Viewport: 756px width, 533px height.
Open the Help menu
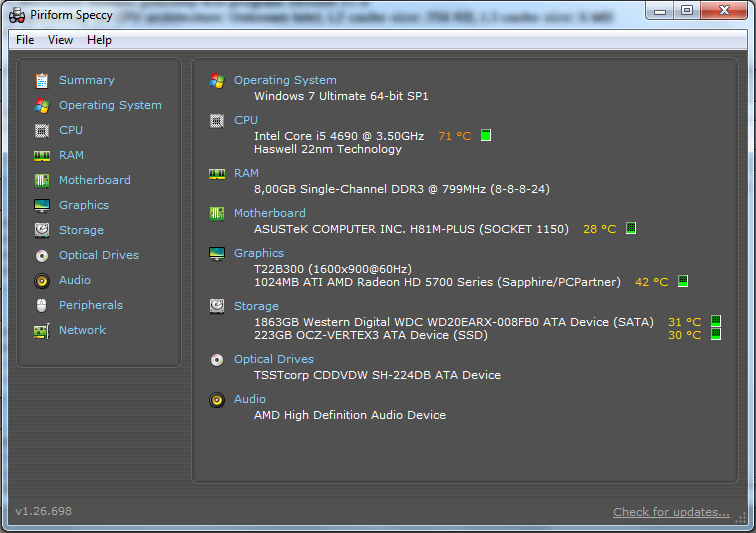point(99,40)
